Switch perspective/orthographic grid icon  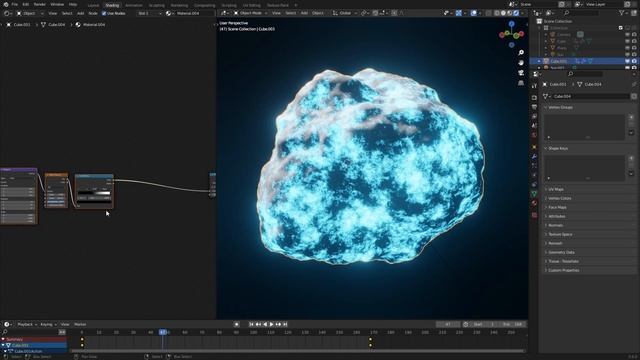(521, 83)
